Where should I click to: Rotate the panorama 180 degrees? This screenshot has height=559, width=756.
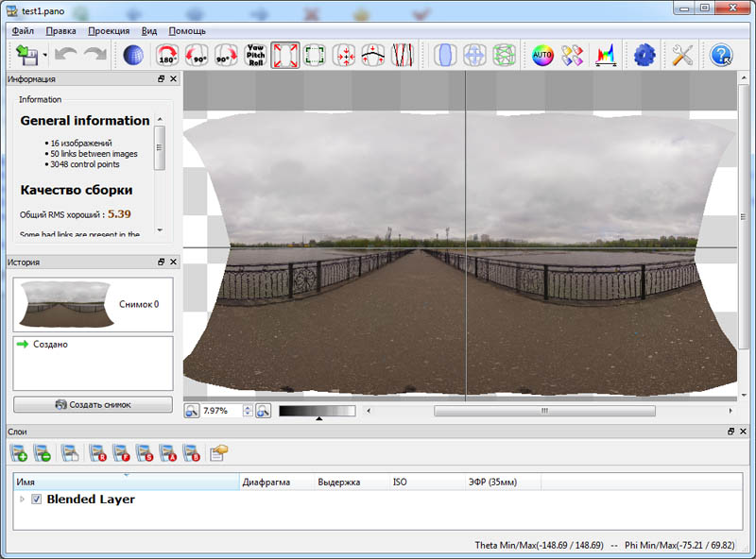coord(167,55)
